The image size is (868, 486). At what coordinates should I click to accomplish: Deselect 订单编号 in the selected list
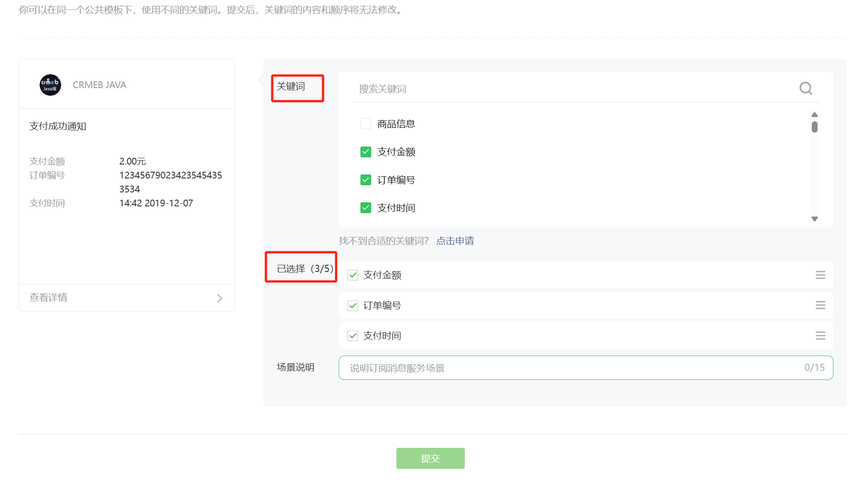(x=352, y=306)
